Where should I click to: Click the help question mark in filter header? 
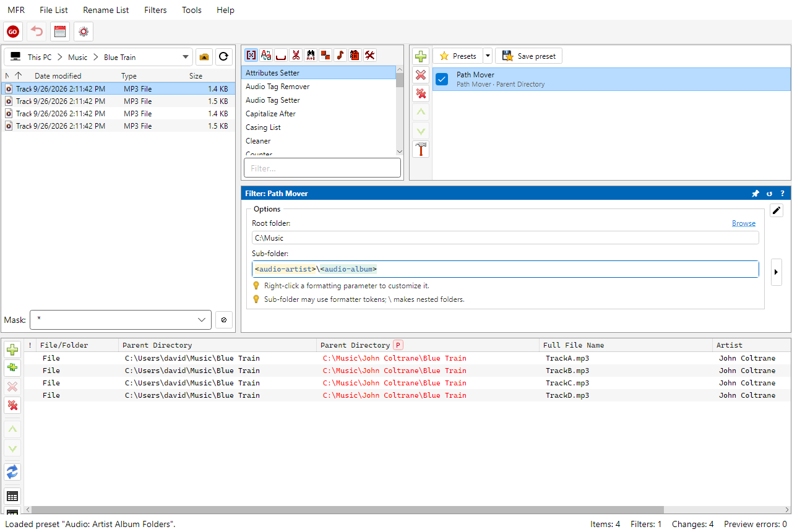(x=783, y=194)
